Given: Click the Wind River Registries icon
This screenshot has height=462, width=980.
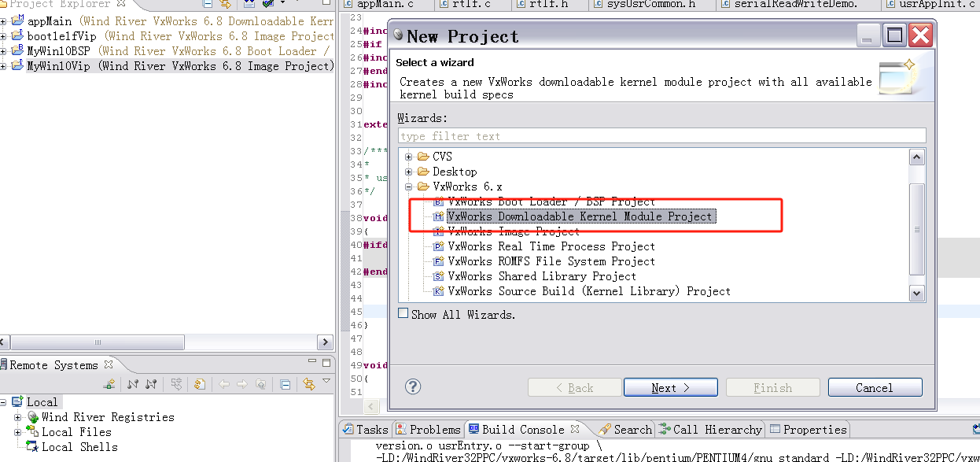Looking at the screenshot, I should coord(33,417).
